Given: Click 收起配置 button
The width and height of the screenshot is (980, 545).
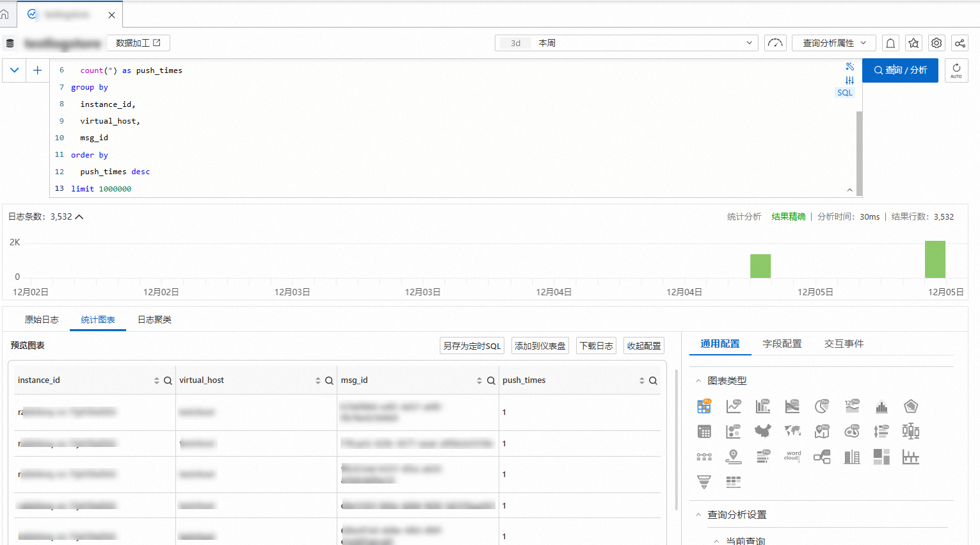Looking at the screenshot, I should 644,346.
